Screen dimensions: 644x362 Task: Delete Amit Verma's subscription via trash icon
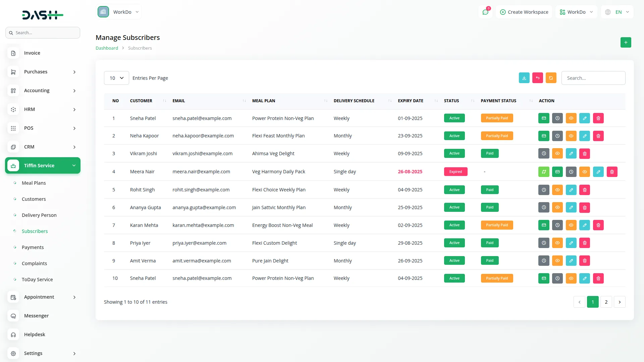point(585,260)
